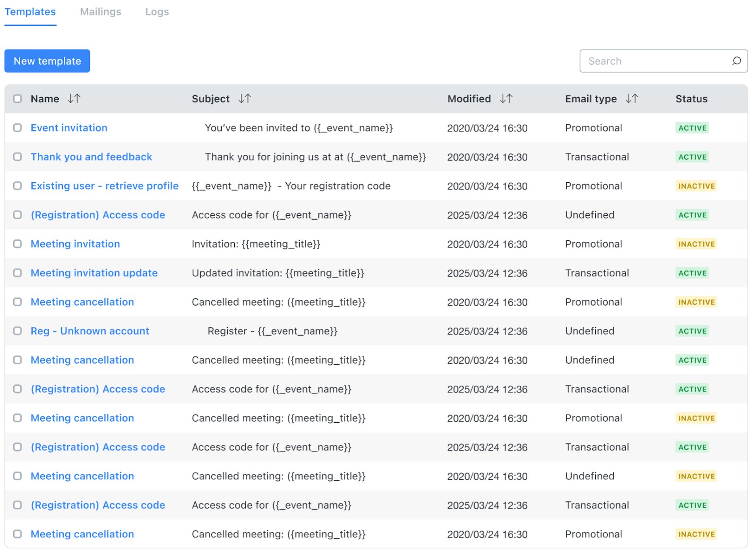Sort by Modified date arrows icon

(x=506, y=99)
